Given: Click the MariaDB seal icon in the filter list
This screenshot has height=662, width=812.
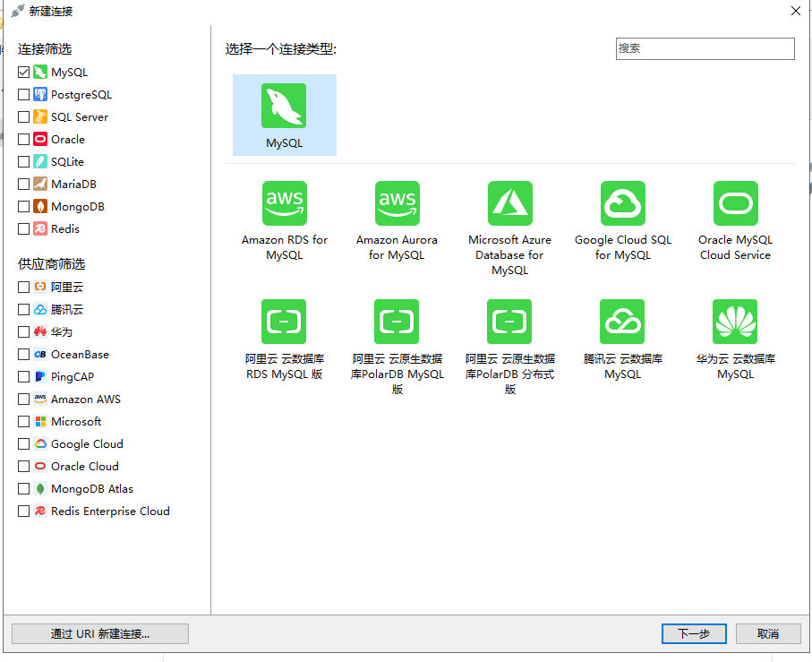Looking at the screenshot, I should [40, 184].
